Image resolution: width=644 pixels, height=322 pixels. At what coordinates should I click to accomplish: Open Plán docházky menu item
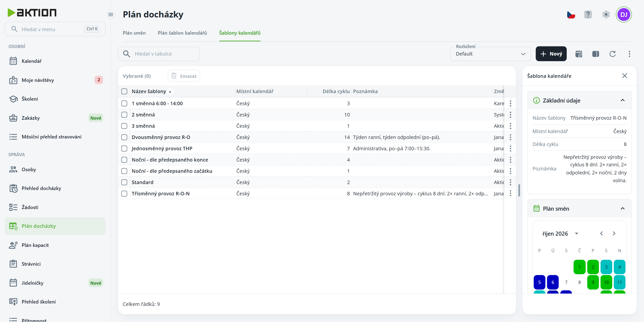point(55,226)
